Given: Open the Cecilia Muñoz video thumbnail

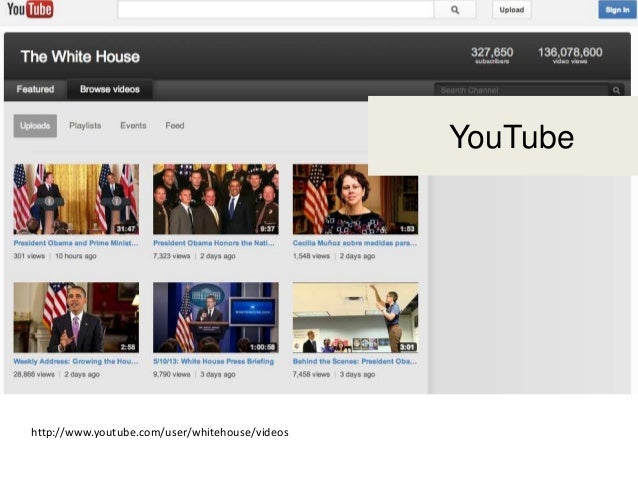Looking at the screenshot, I should tap(355, 199).
